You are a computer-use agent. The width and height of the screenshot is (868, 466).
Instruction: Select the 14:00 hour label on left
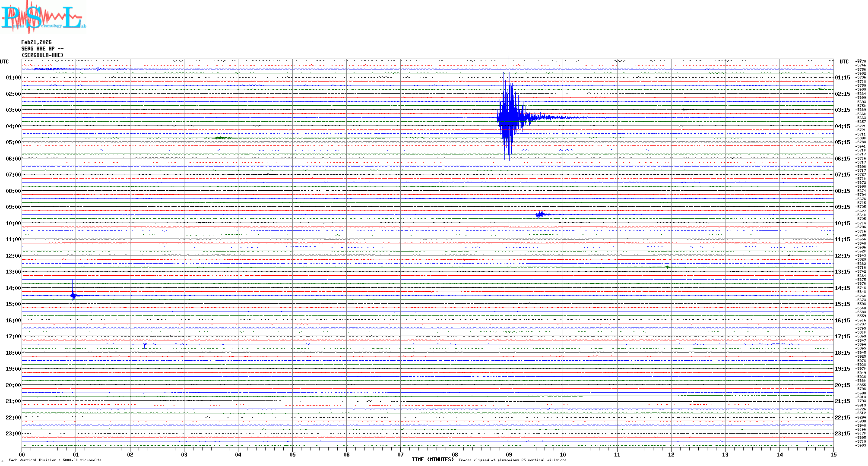point(13,288)
